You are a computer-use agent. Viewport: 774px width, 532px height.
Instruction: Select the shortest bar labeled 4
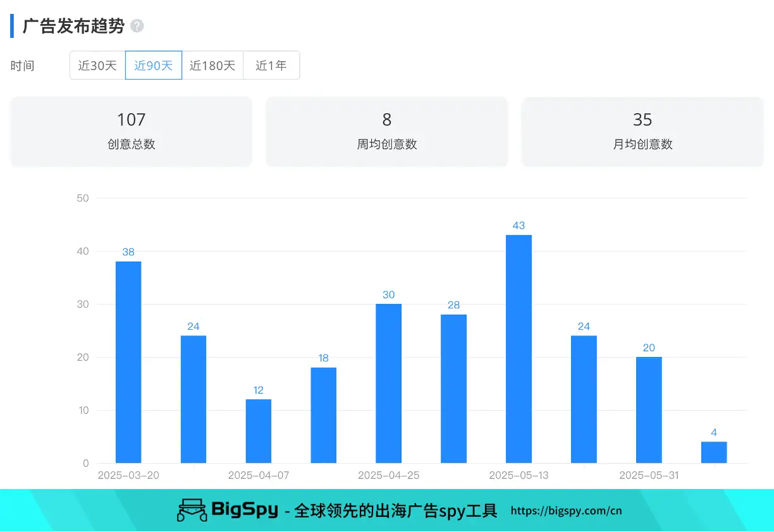(x=713, y=452)
